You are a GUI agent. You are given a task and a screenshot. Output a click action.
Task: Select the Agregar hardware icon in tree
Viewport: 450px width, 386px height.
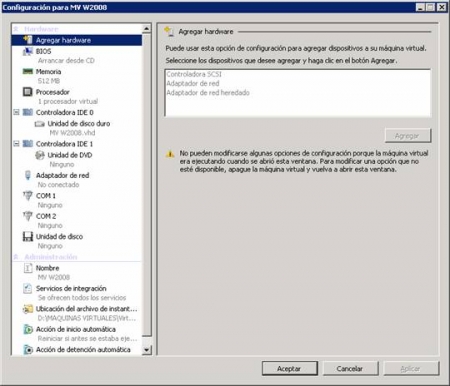pos(28,40)
